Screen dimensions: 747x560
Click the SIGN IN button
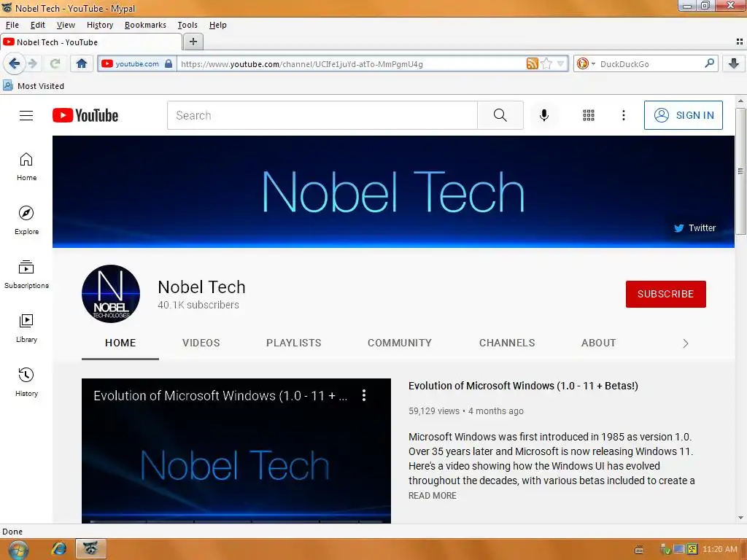pos(683,115)
